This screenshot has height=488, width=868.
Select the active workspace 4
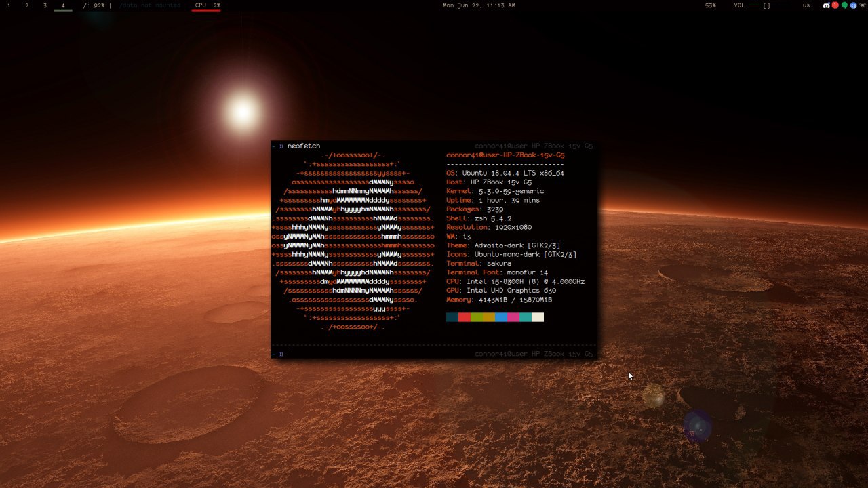point(63,5)
